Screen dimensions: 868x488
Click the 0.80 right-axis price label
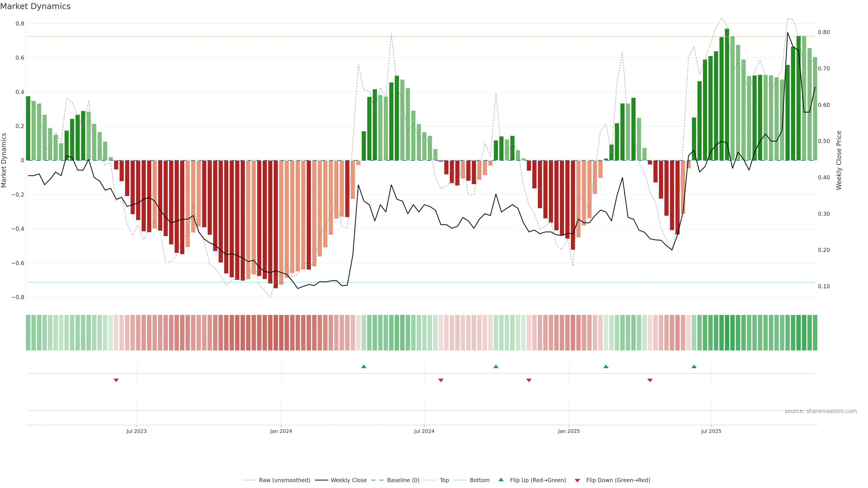click(x=824, y=32)
